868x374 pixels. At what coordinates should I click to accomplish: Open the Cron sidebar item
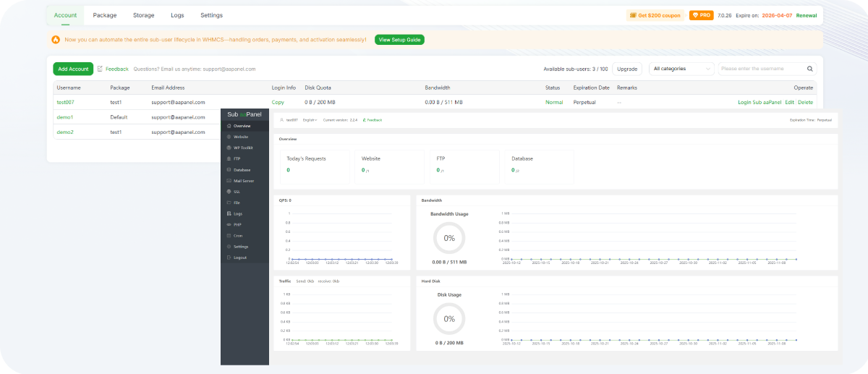tap(237, 236)
